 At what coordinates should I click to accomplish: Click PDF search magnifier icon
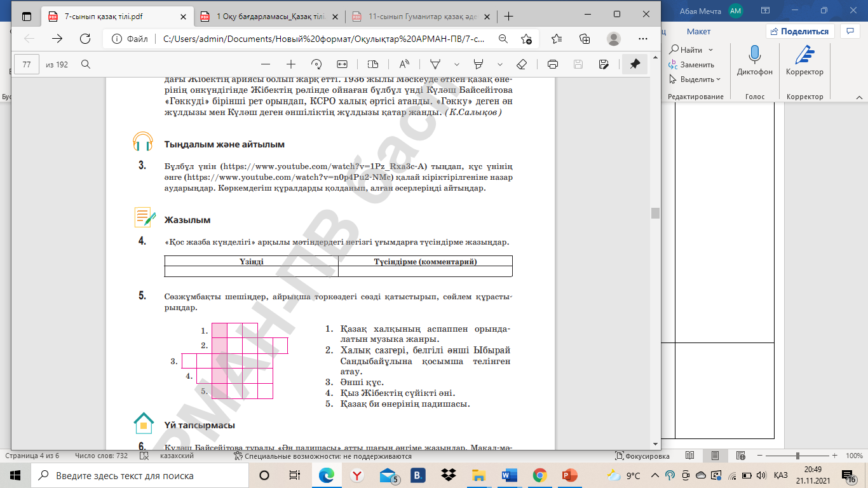click(x=86, y=64)
